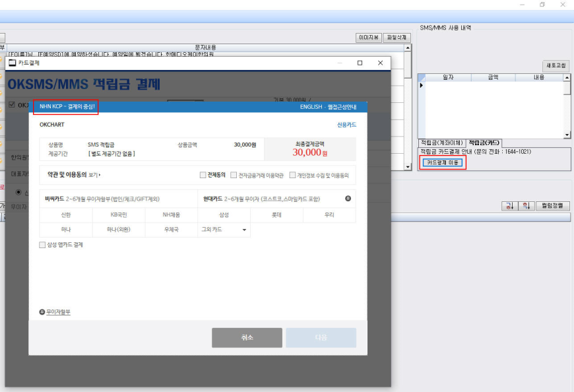The width and height of the screenshot is (574, 392).
Task: Click the 카드결제 이동 button
Action: point(443,162)
